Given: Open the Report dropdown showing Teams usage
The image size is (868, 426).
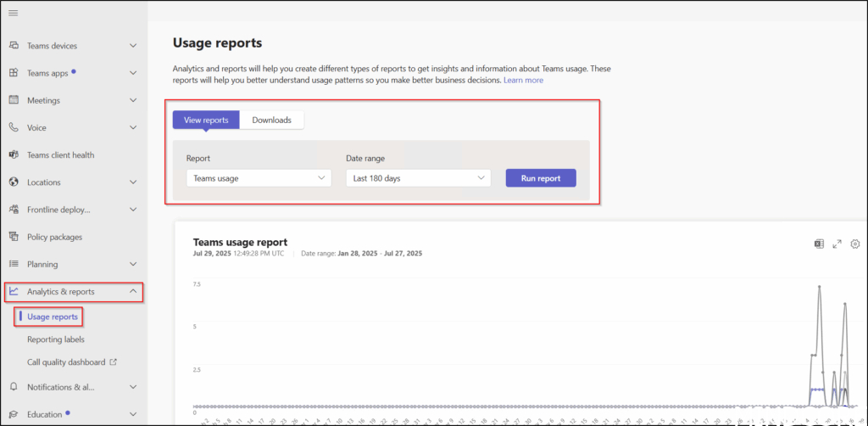Looking at the screenshot, I should tap(259, 178).
